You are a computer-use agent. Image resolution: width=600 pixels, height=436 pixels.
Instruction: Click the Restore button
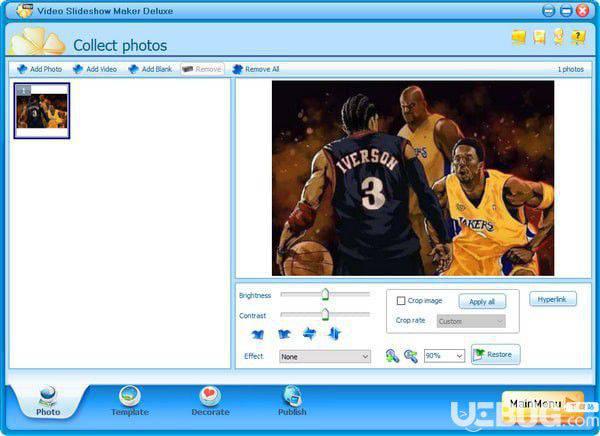tap(496, 355)
